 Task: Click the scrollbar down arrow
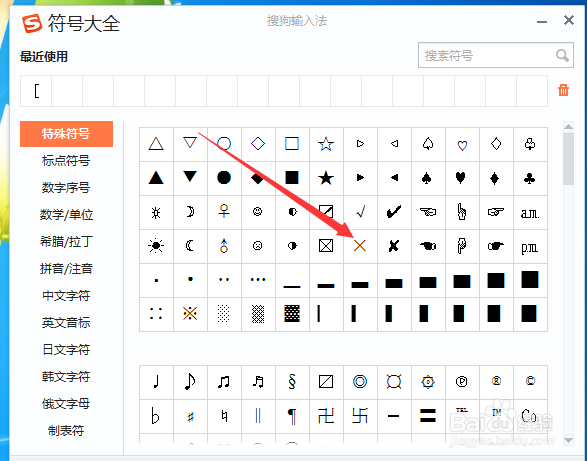point(568,440)
